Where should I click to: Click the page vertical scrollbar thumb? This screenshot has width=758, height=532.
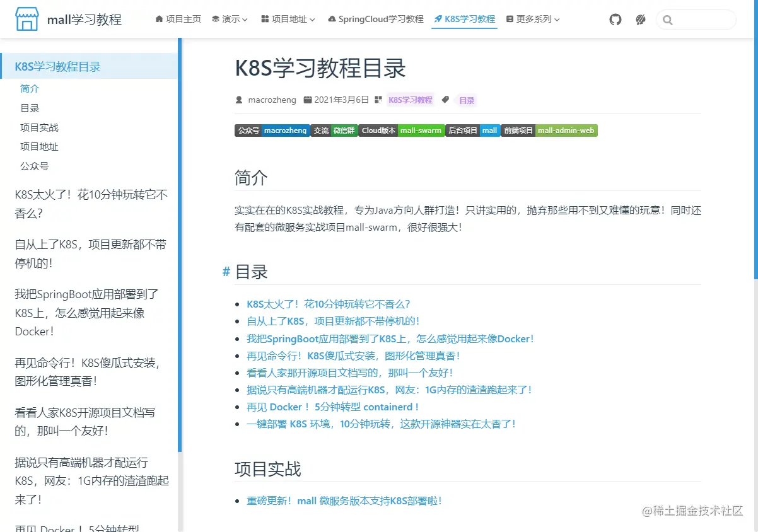point(755,139)
